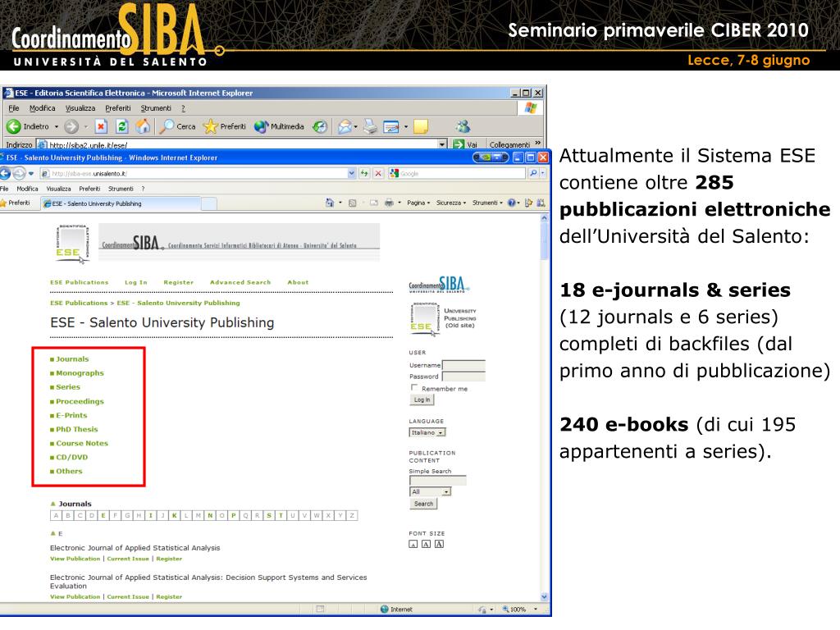Viewport: 840px width, 630px height.
Task: Open Pagina dropdown in command bar
Action: click(418, 203)
